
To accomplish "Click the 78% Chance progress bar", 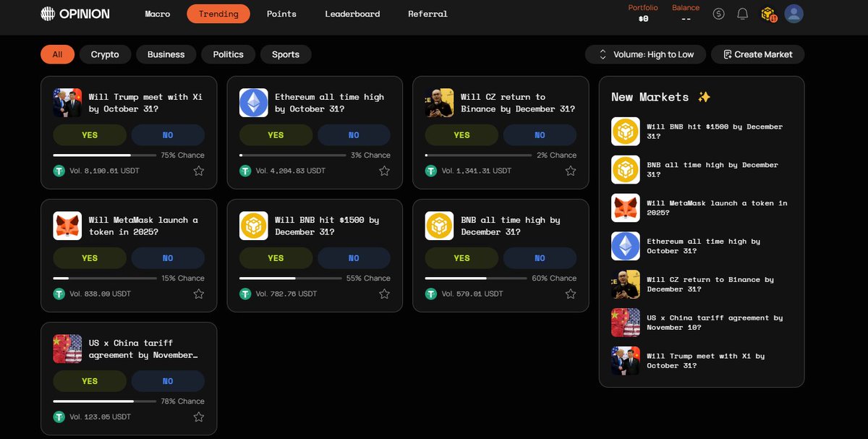I will tap(105, 401).
